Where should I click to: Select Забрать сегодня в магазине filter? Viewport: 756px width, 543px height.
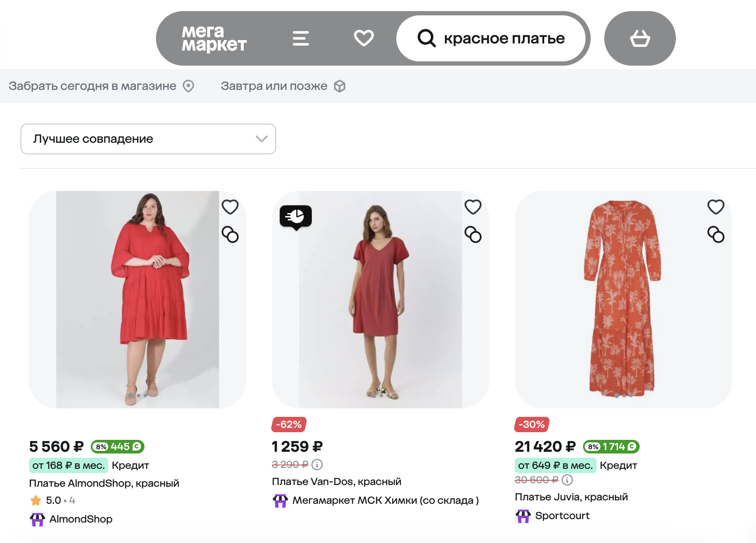[101, 86]
